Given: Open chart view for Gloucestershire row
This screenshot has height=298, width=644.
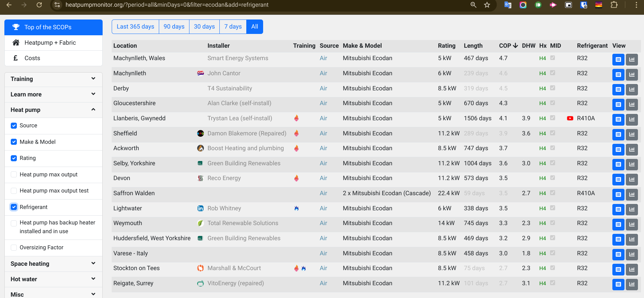Looking at the screenshot, I should (632, 104).
